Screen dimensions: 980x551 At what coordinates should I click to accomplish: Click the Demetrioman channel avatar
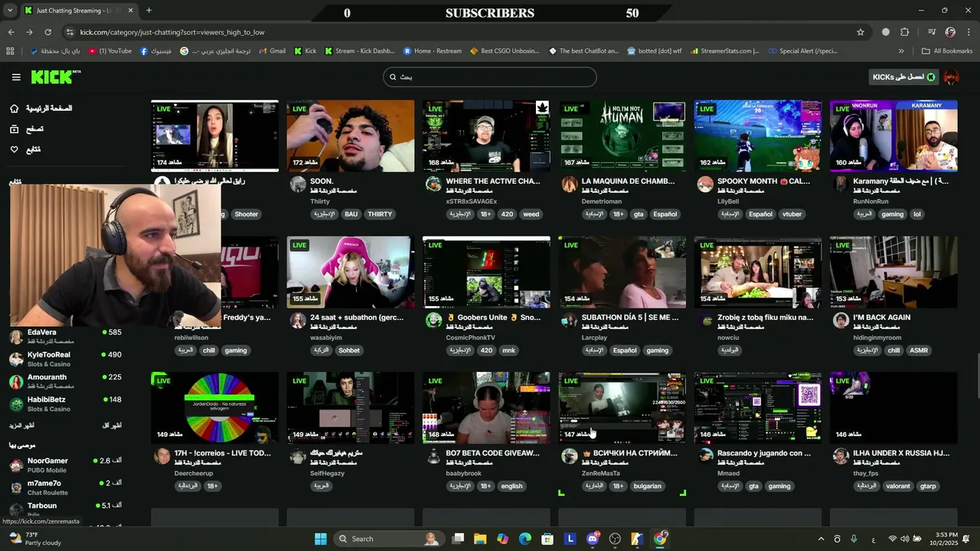pyautogui.click(x=569, y=184)
